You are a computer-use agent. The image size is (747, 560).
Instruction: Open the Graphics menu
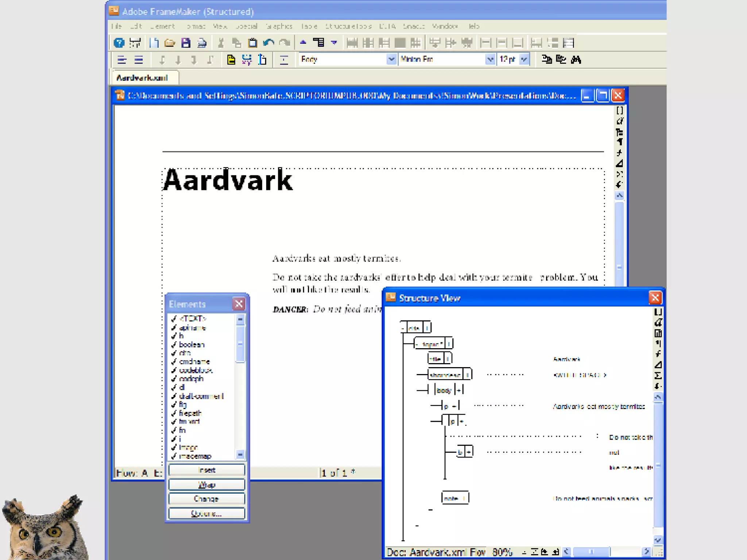pyautogui.click(x=279, y=26)
